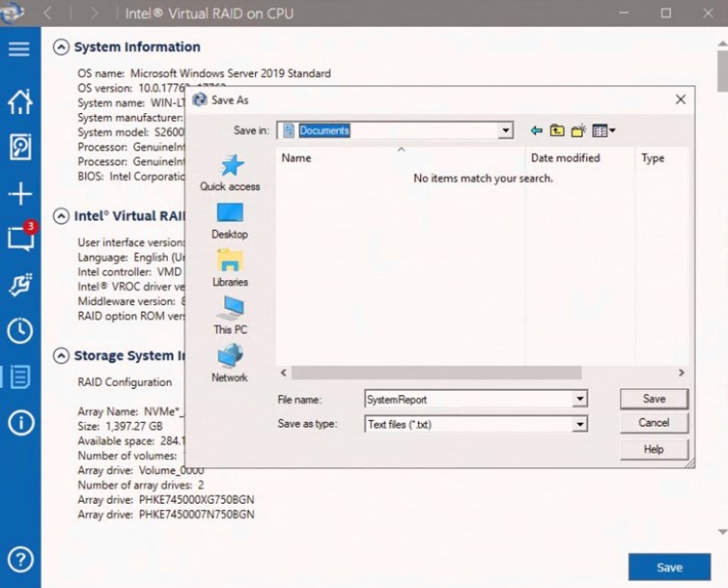Open the hamburger menu in the sidebar

pyautogui.click(x=19, y=49)
